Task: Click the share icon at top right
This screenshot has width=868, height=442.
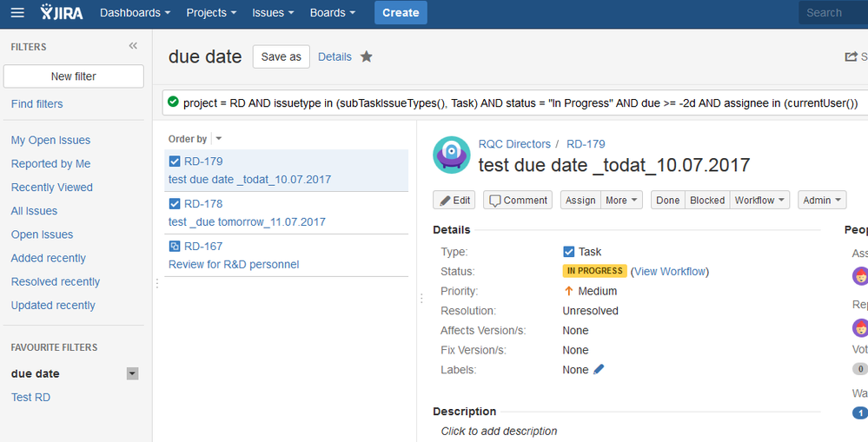Action: (851, 56)
